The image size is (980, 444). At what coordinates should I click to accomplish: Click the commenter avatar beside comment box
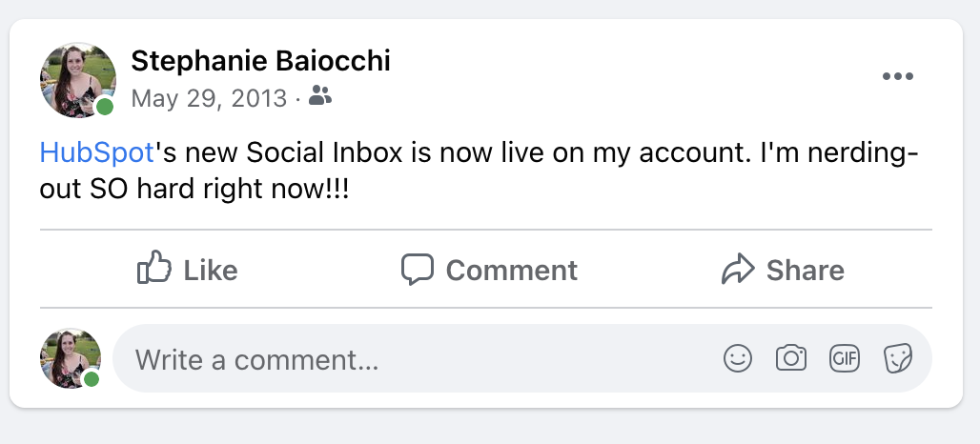(70, 358)
